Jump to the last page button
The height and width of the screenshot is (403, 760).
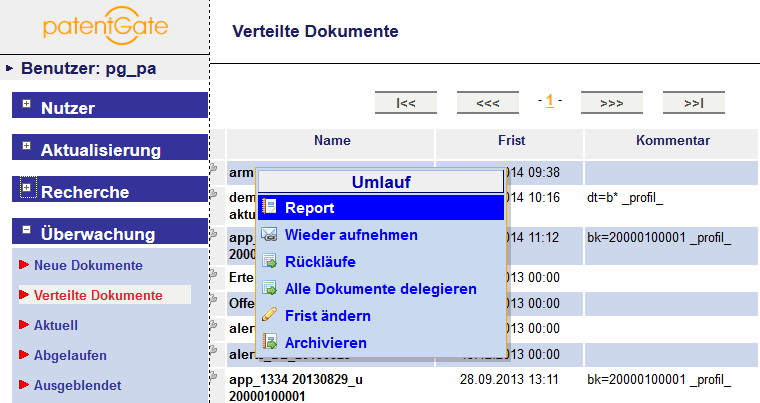click(693, 102)
